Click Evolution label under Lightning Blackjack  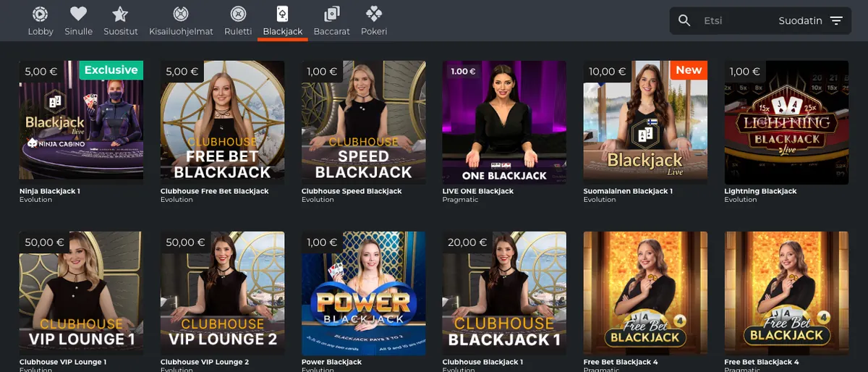741,200
